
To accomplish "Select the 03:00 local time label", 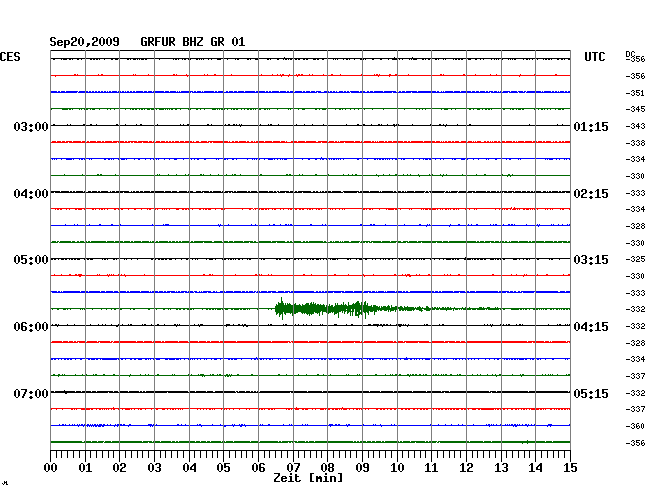I will [31, 126].
